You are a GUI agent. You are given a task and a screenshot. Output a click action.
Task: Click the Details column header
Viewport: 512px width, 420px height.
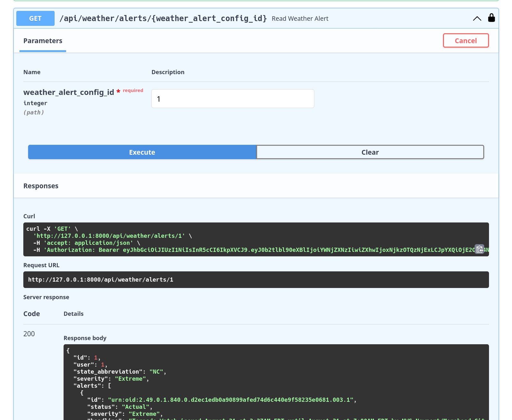73,314
